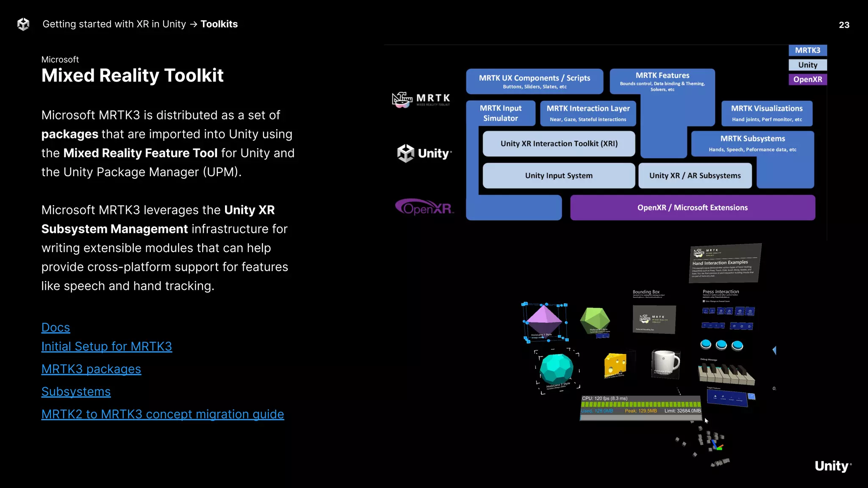Click the OpenXR logo beside the diagram

click(424, 207)
